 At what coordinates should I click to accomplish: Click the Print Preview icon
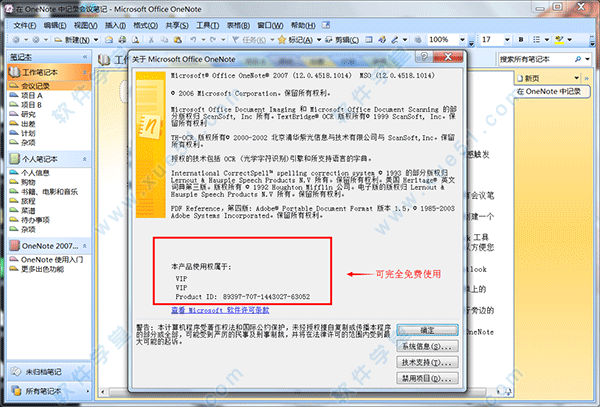[x=135, y=39]
